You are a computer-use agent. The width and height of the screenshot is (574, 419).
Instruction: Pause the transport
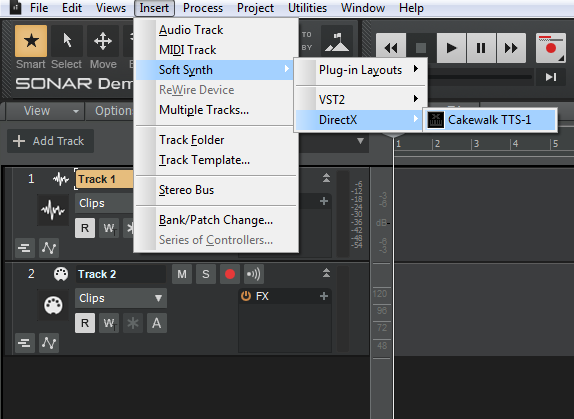click(481, 48)
